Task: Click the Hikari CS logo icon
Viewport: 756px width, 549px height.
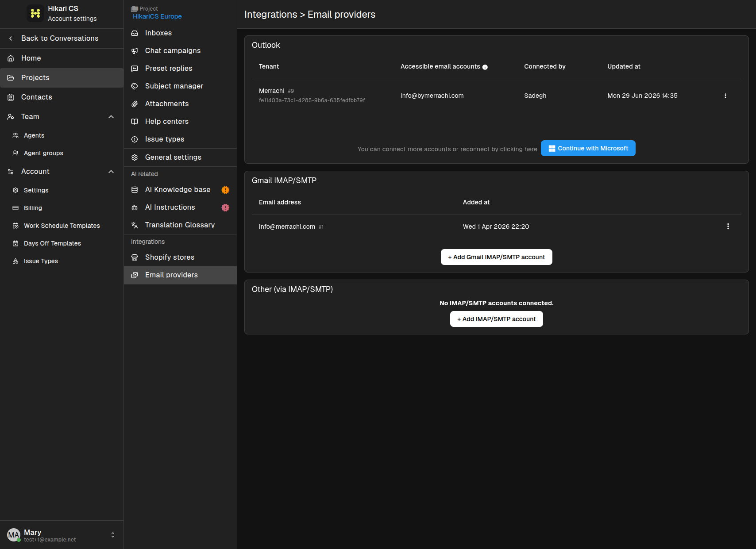Action: pos(35,13)
